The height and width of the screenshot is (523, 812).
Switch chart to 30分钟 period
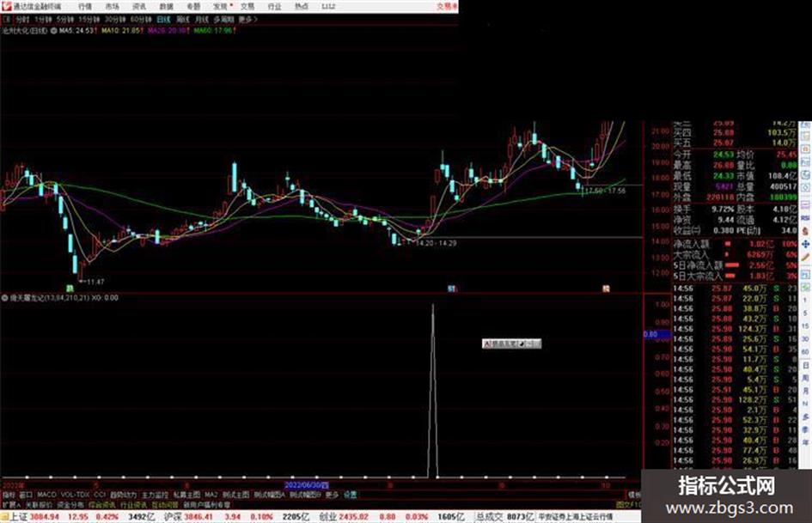[115, 19]
